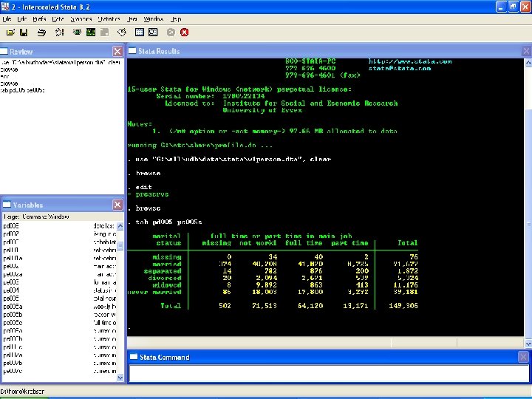Viewport: 532px width, 399px height.
Task: Click the red Break toolbar icon
Action: tap(184, 33)
